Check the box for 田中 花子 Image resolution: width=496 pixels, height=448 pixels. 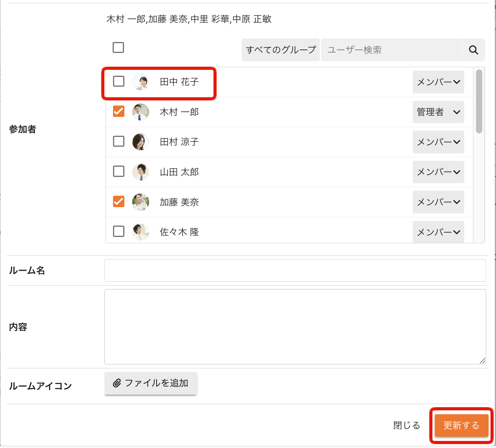119,81
